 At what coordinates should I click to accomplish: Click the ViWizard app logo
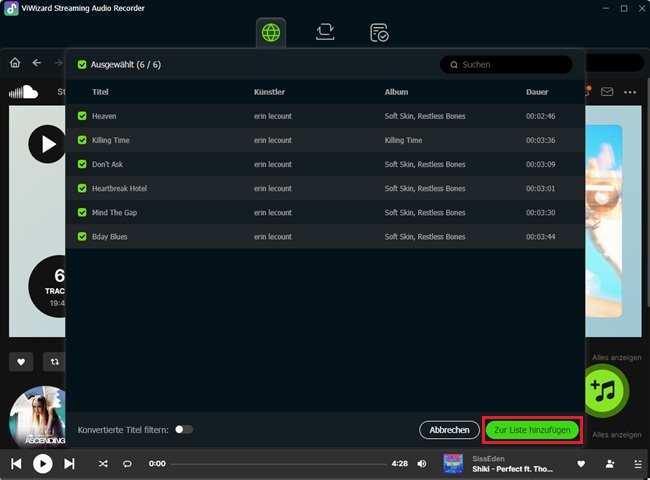(x=11, y=8)
